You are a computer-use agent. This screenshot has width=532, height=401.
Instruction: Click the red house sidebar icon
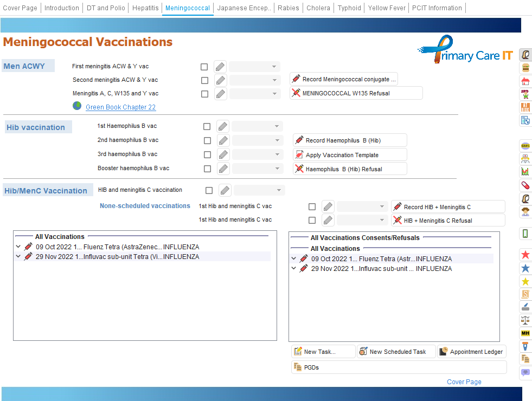(525, 81)
